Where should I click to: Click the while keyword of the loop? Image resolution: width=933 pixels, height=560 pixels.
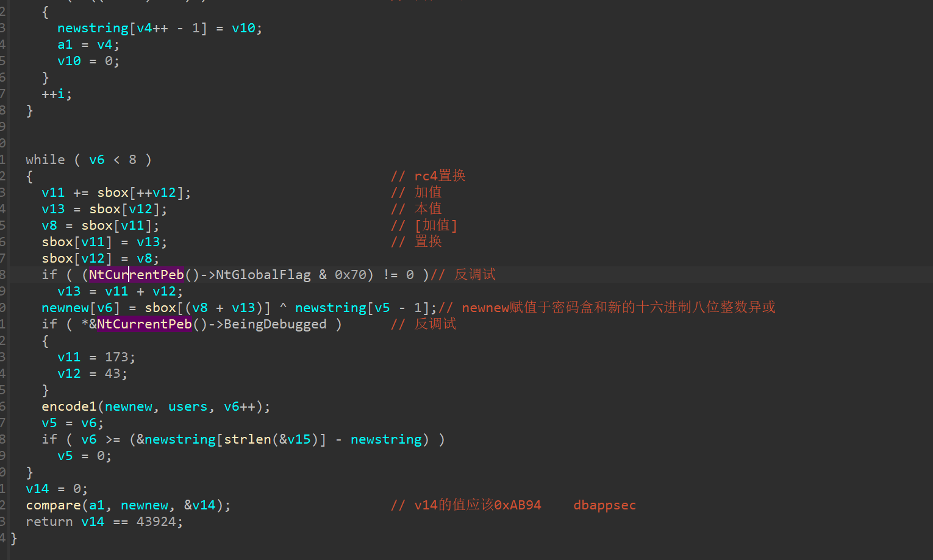45,160
